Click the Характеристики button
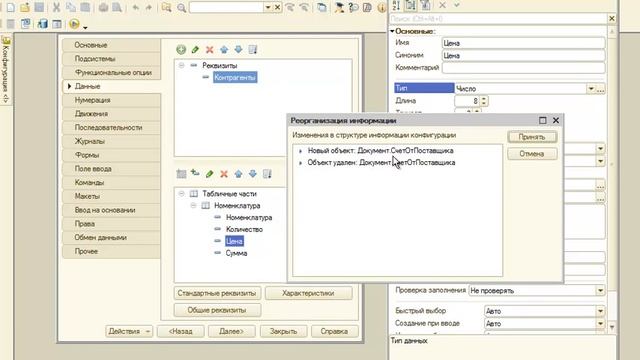 [308, 293]
